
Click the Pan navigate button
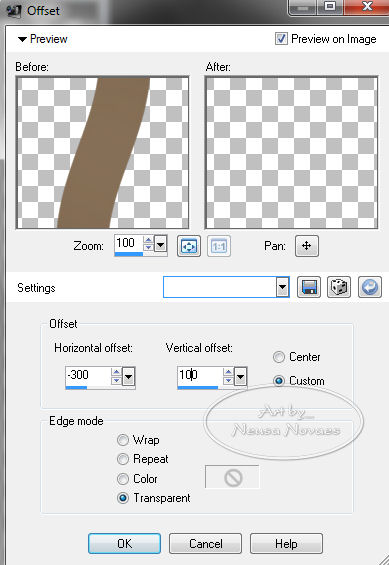[307, 246]
